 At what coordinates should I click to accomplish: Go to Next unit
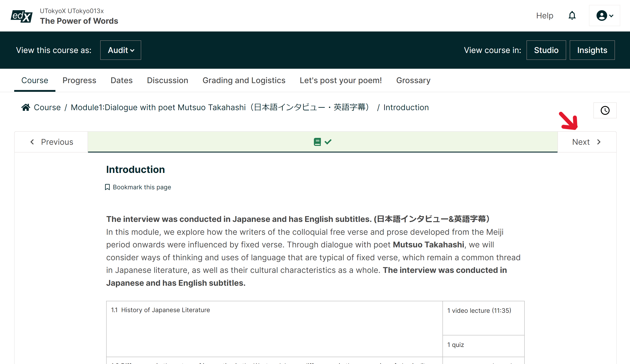coord(587,142)
